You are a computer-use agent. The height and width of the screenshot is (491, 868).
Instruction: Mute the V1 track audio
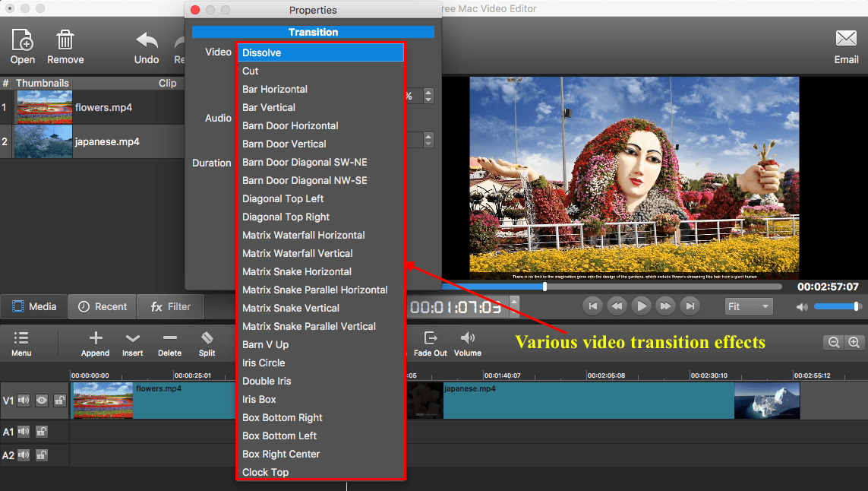click(x=24, y=400)
